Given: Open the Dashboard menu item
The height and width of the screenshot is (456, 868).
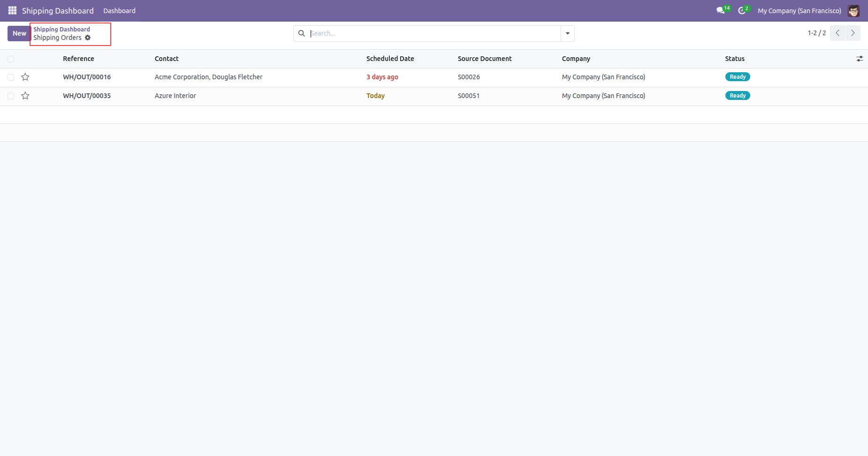Looking at the screenshot, I should 119,10.
